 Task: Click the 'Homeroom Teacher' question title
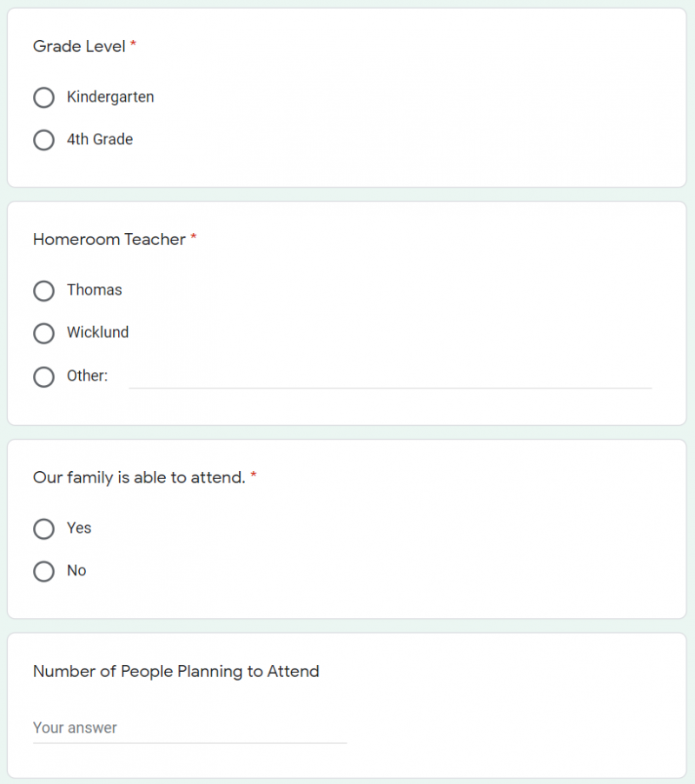click(x=109, y=240)
